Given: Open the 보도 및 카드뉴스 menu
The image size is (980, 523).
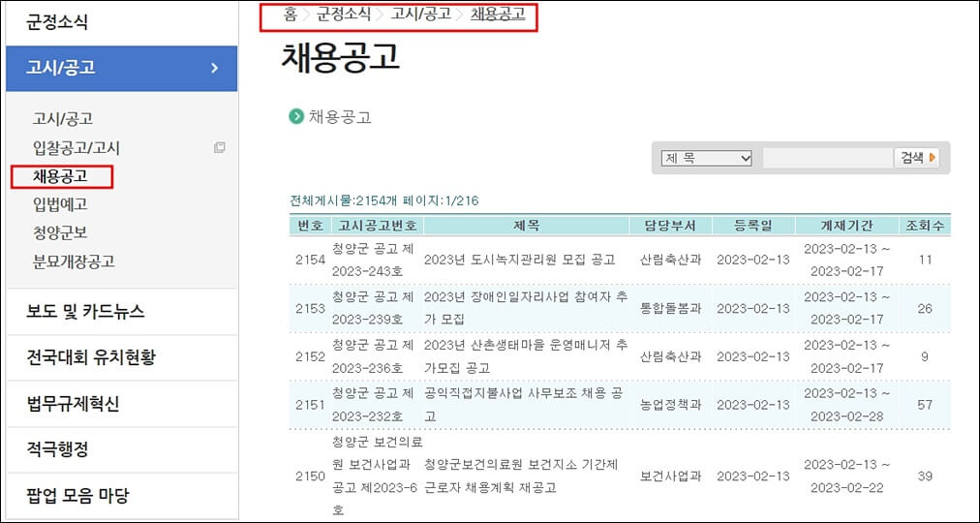Looking at the screenshot, I should (85, 312).
